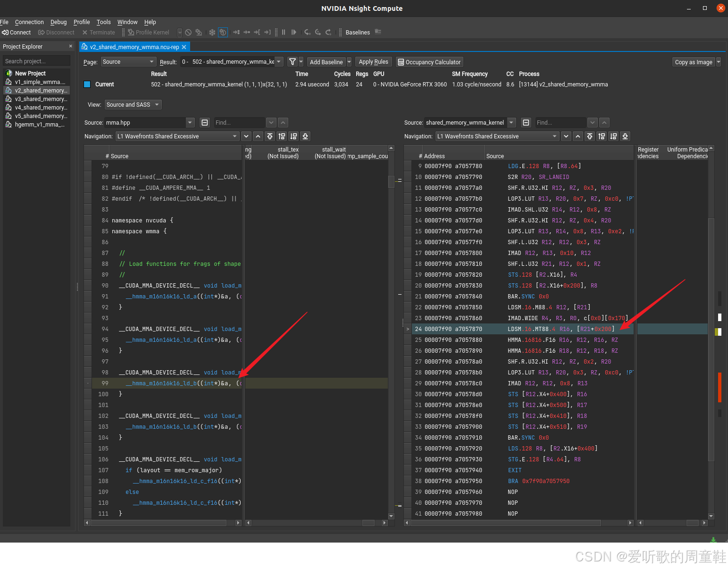Click next-lower-value icon in left Navigation
Screen dimensions: 728x569
[x=293, y=136]
